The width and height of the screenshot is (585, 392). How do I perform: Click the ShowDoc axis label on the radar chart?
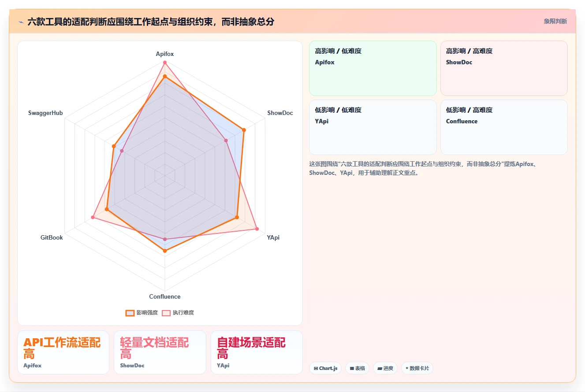(280, 113)
